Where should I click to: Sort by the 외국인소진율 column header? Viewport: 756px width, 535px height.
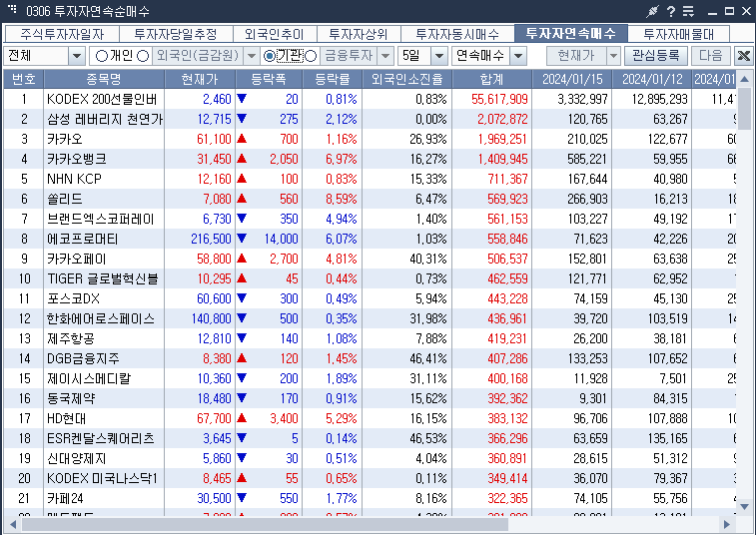(x=406, y=79)
